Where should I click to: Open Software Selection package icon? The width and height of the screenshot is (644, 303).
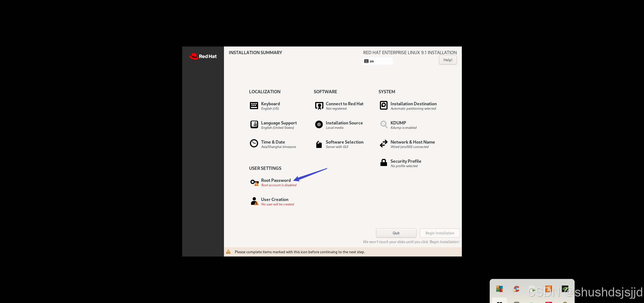click(319, 144)
